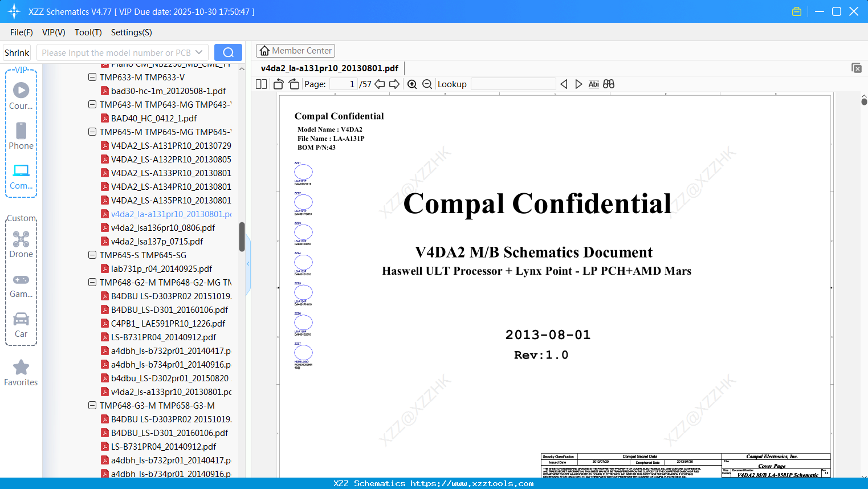Screen dimensions: 868x489
Task: Go to next page arrow
Action: click(394, 84)
